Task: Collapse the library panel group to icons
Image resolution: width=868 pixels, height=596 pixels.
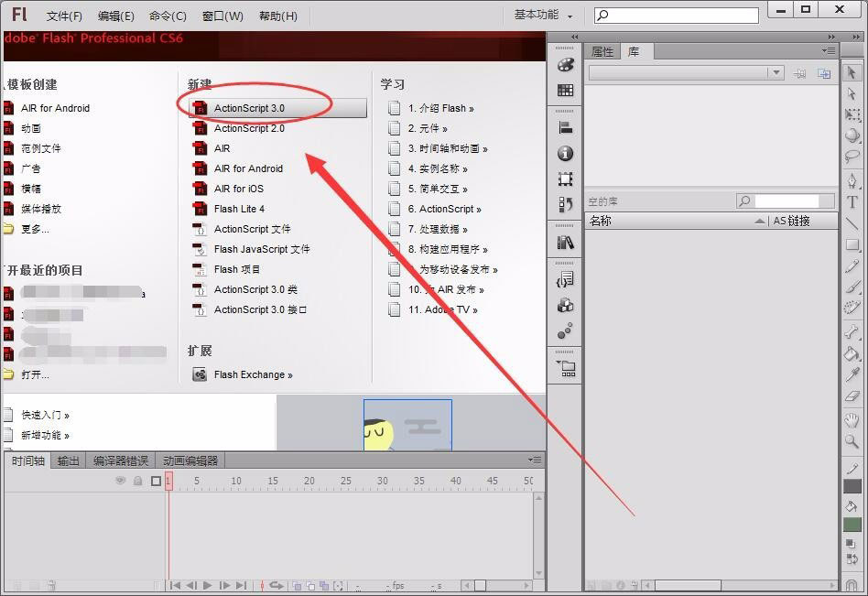Action: point(830,37)
